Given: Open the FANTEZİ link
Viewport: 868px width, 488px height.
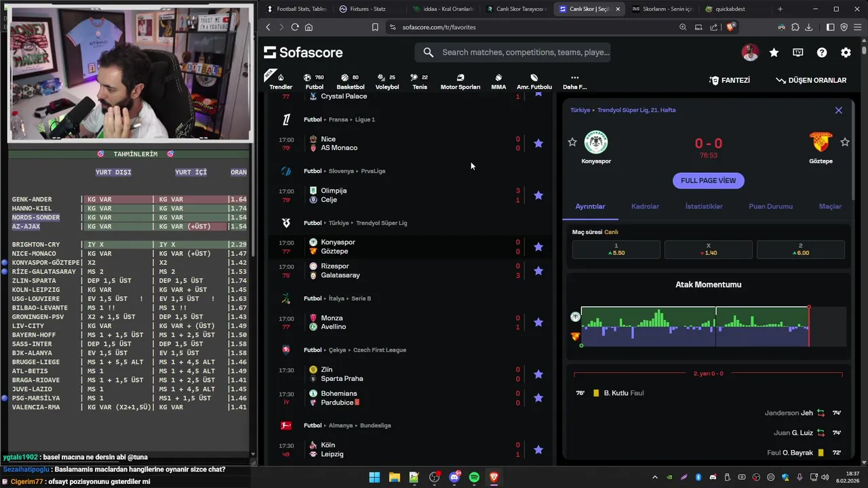Looking at the screenshot, I should click(730, 80).
